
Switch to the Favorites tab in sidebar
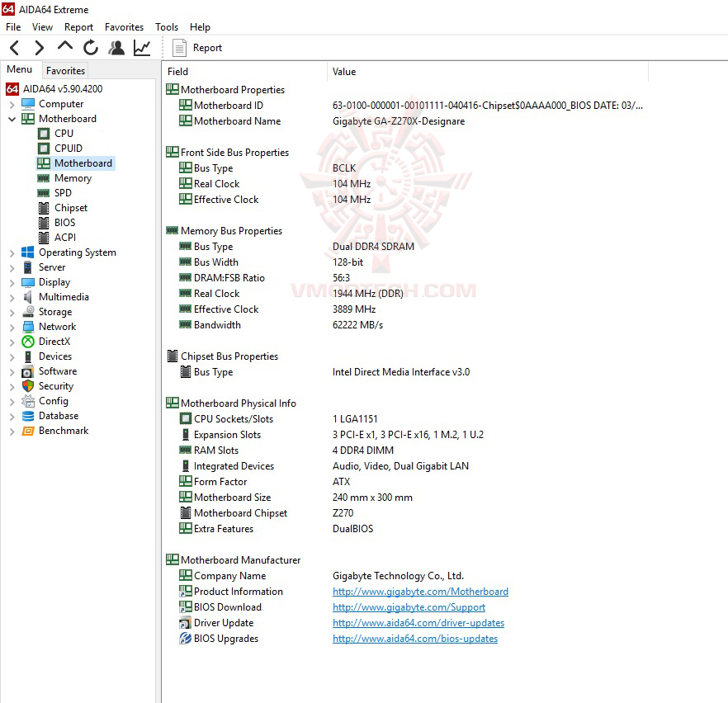click(x=65, y=70)
